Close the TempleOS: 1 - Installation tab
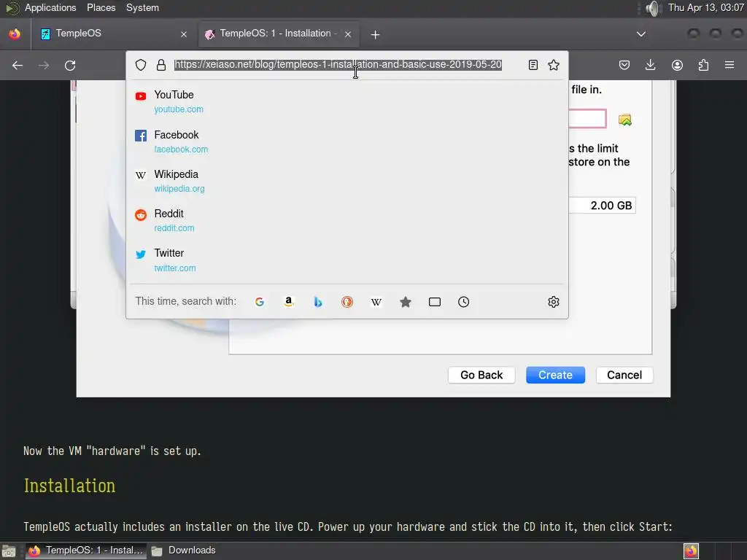Viewport: 747px width, 560px height. (x=348, y=34)
